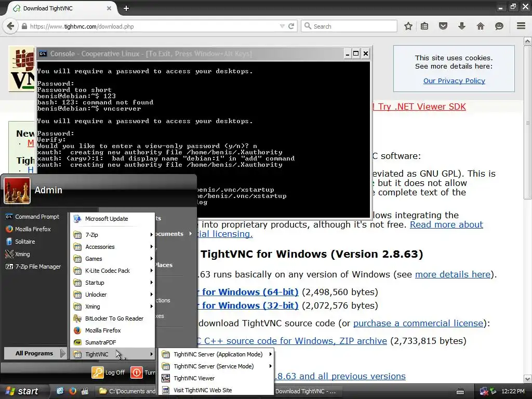The height and width of the screenshot is (399, 532).
Task: Click the system tray clock
Action: (x=513, y=391)
